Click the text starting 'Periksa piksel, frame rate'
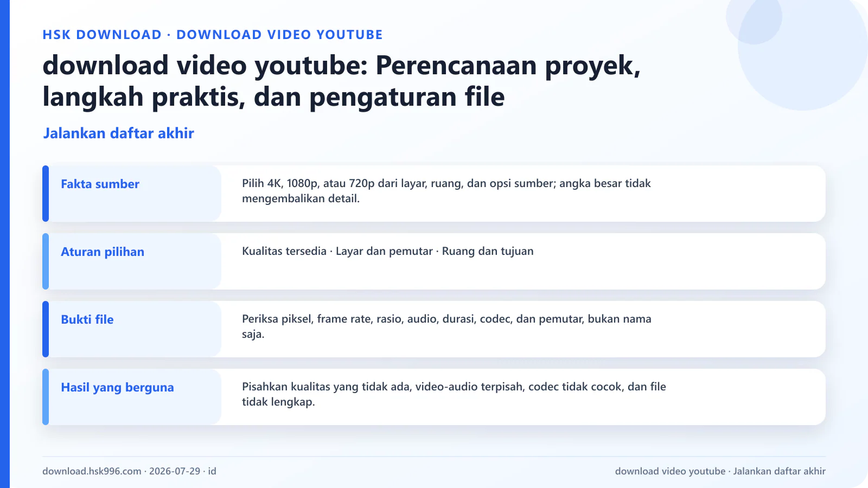 (x=446, y=326)
